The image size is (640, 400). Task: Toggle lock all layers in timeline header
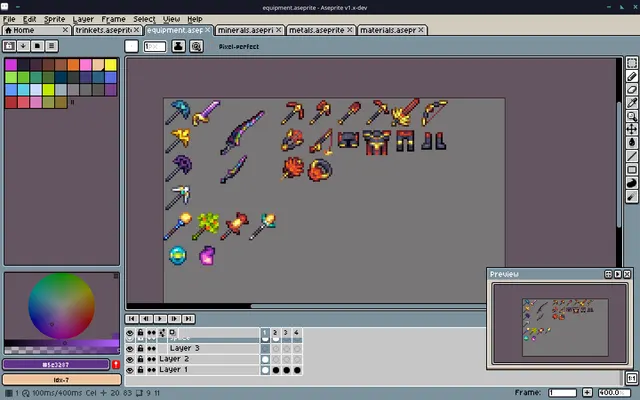140,333
